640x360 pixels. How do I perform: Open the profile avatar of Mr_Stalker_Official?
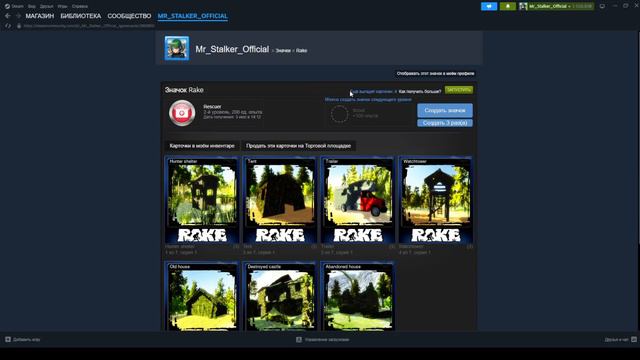pyautogui.click(x=177, y=48)
